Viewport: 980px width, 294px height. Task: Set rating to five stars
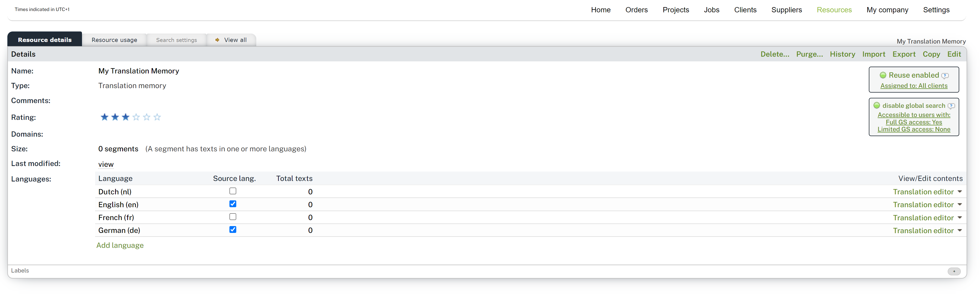click(147, 117)
